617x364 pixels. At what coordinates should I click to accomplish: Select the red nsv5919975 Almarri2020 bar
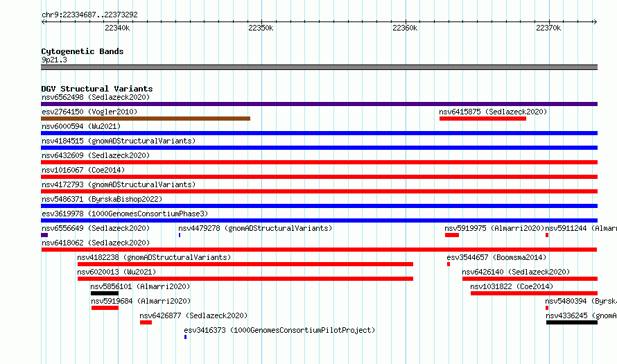point(452,235)
